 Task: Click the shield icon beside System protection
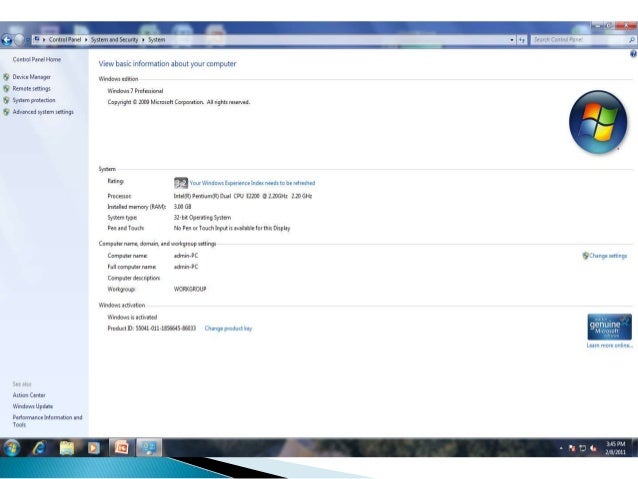(6, 100)
